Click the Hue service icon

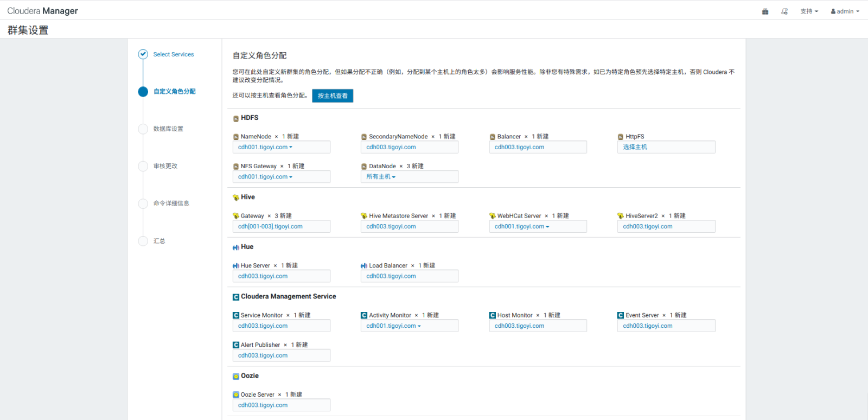[236, 247]
